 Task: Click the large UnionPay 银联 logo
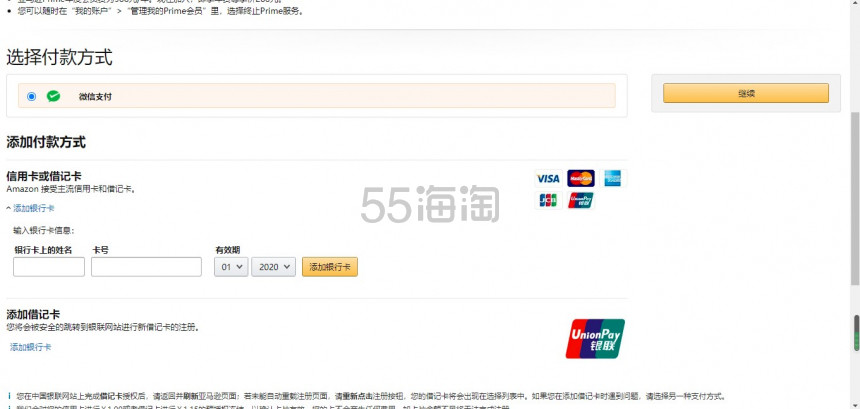tap(595, 338)
